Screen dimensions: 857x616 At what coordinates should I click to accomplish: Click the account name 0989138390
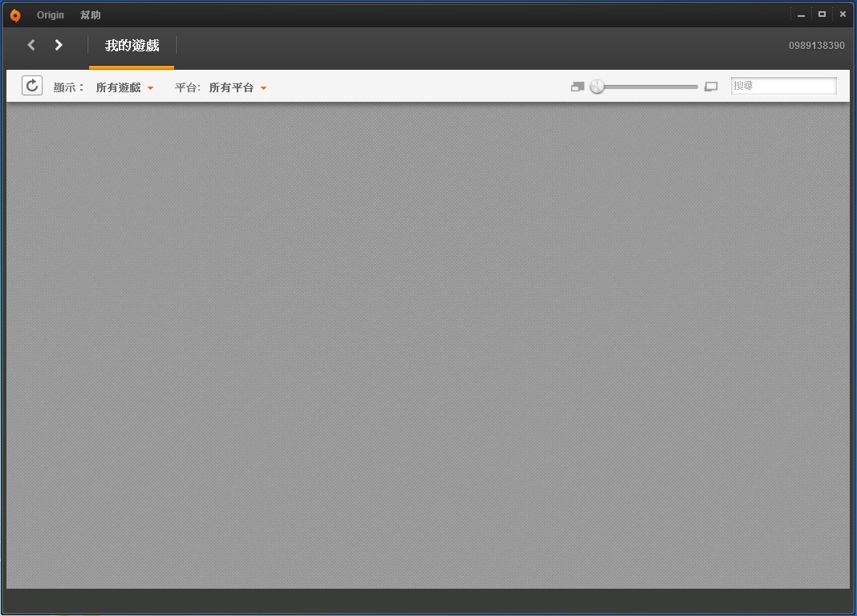pos(816,46)
